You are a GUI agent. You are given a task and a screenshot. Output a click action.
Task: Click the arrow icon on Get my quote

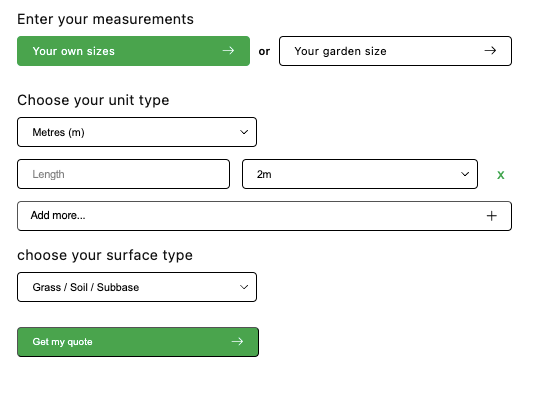click(x=237, y=342)
